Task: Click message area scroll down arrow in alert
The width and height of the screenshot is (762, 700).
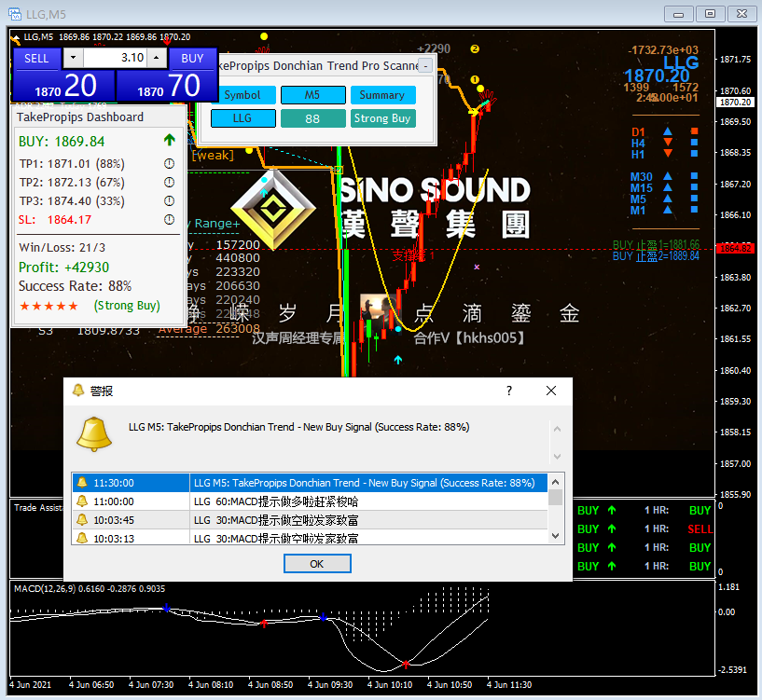Action: [557, 456]
